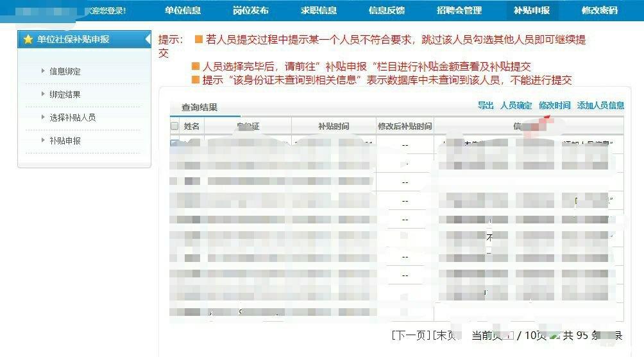644x357 pixels.
Task: Expand the 信息绑定 sidebar item arrow
Action: pos(43,71)
